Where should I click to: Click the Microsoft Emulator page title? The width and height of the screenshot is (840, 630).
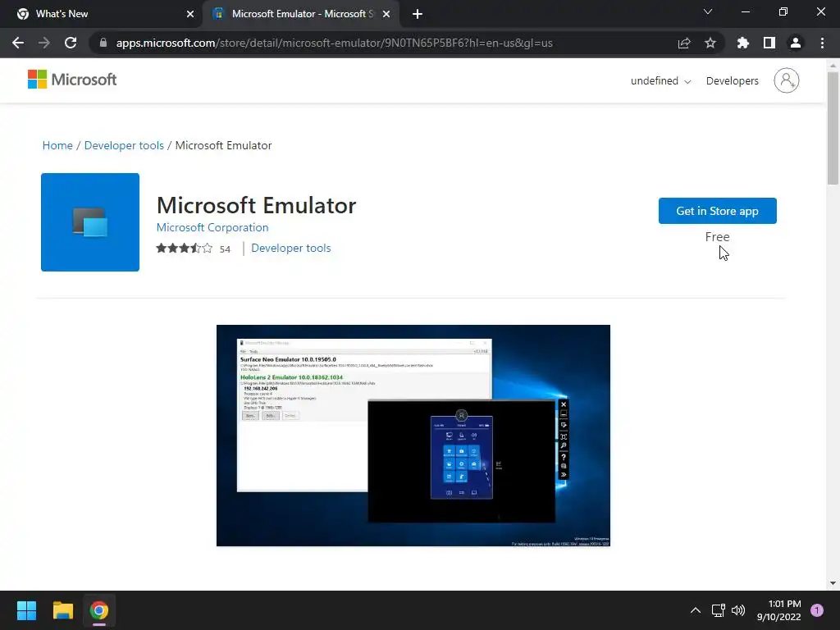(x=256, y=206)
